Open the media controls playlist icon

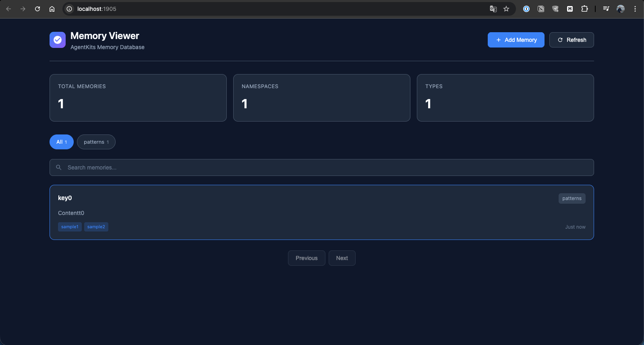(x=606, y=9)
